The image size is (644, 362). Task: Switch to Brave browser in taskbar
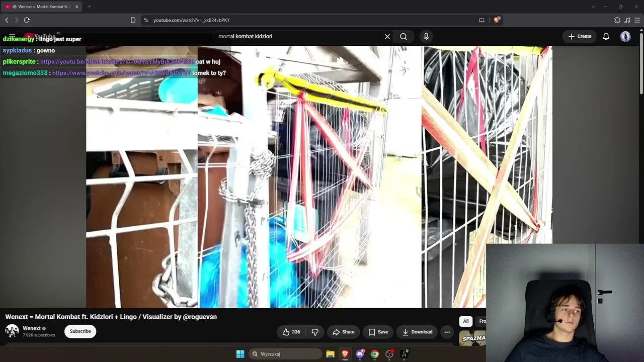point(345,354)
